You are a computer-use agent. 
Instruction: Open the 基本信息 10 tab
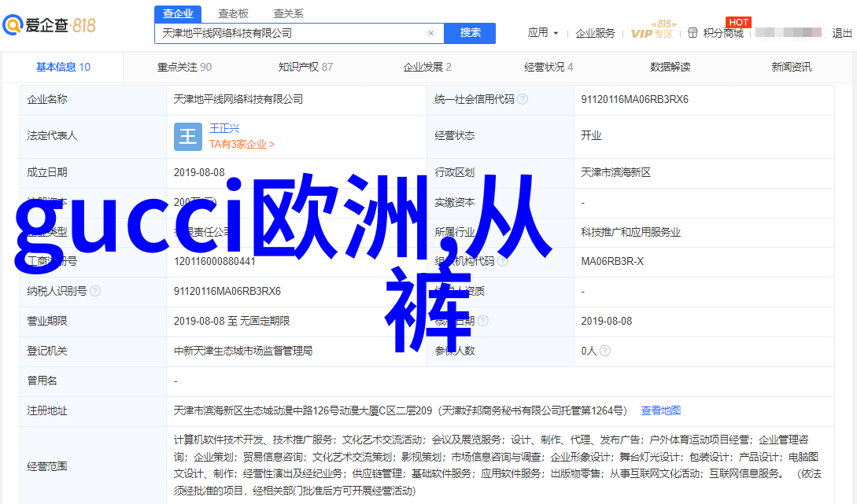[64, 67]
